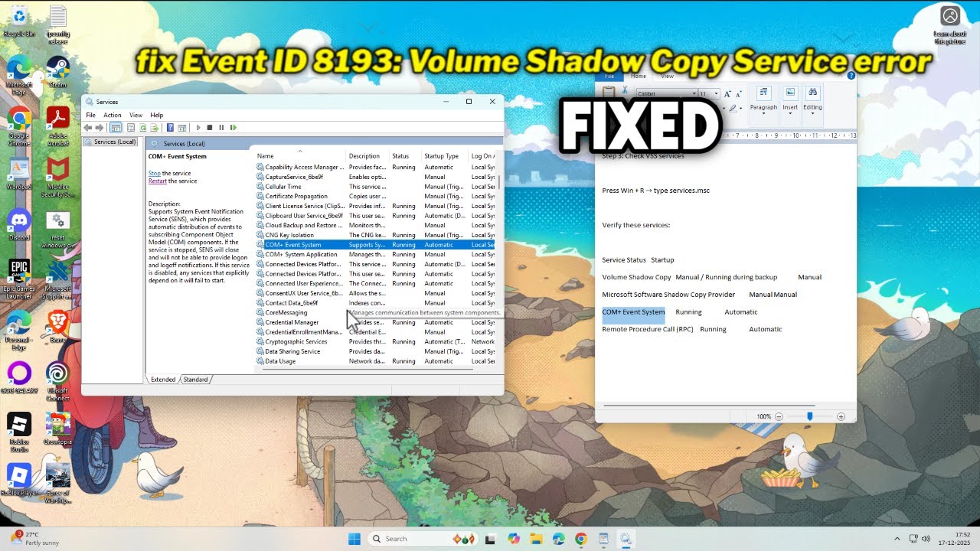Click the Refresh icon in Services toolbar
The height and width of the screenshot is (551, 980).
[143, 128]
